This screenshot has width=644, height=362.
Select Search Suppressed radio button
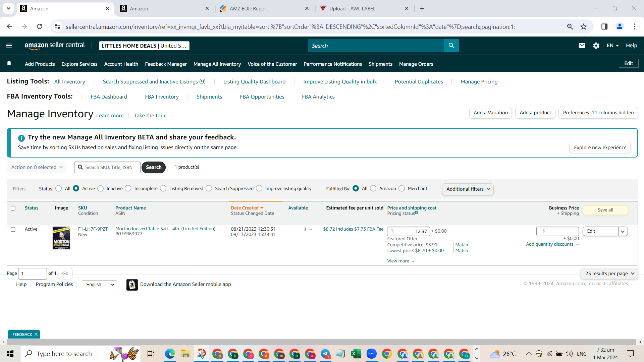209,188
